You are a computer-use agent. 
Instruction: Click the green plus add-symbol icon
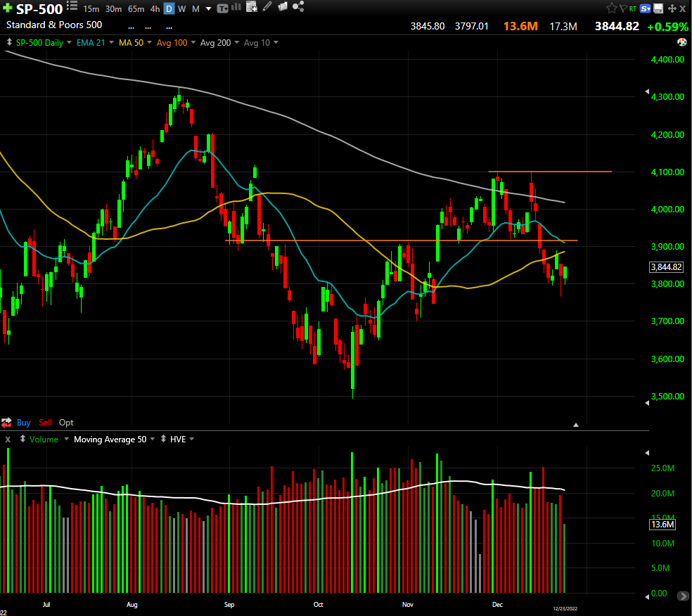(x=8, y=8)
